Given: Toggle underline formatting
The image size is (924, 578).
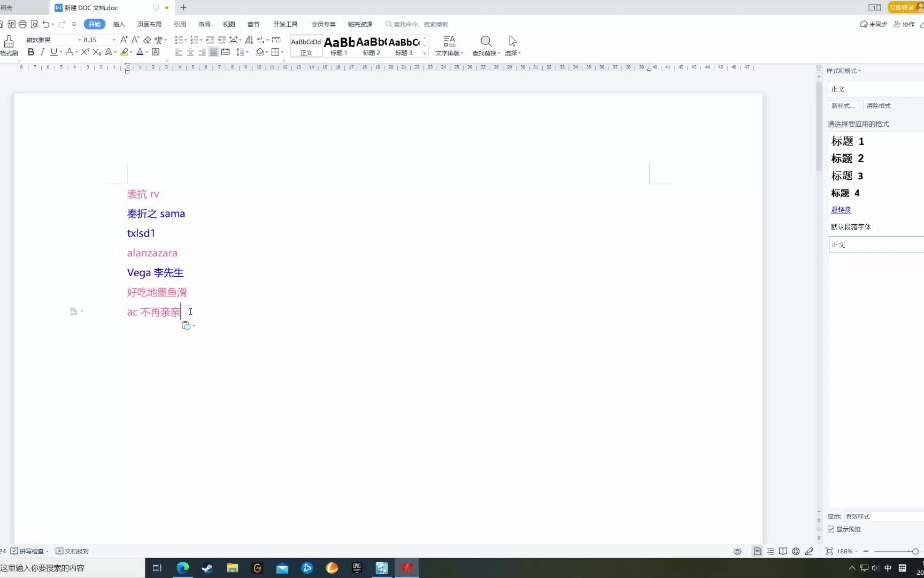Looking at the screenshot, I should click(53, 52).
